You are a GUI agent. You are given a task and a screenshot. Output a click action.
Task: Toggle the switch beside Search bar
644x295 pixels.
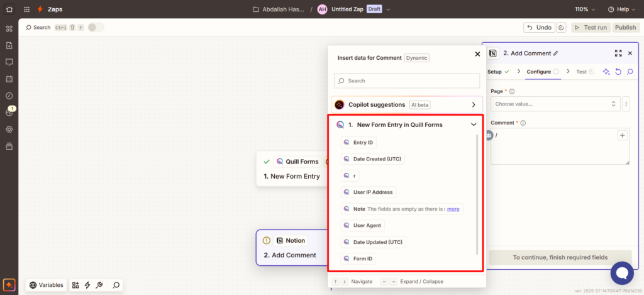96,28
